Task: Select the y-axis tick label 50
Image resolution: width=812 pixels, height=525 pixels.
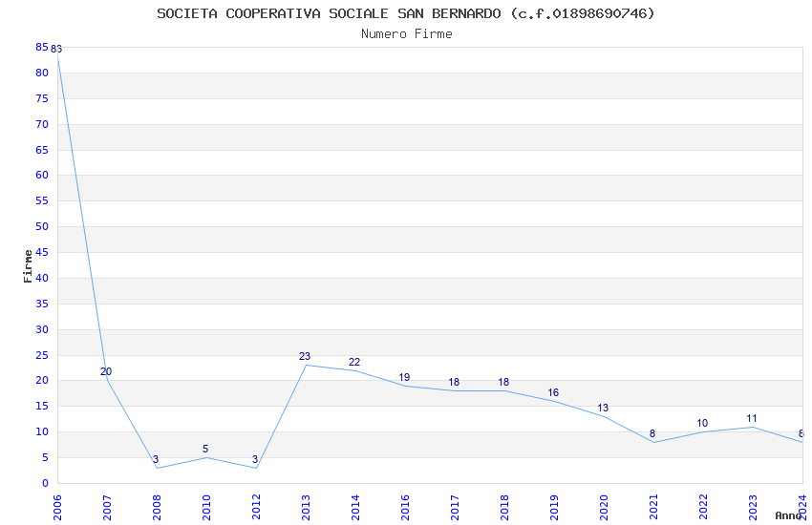Action: click(42, 226)
